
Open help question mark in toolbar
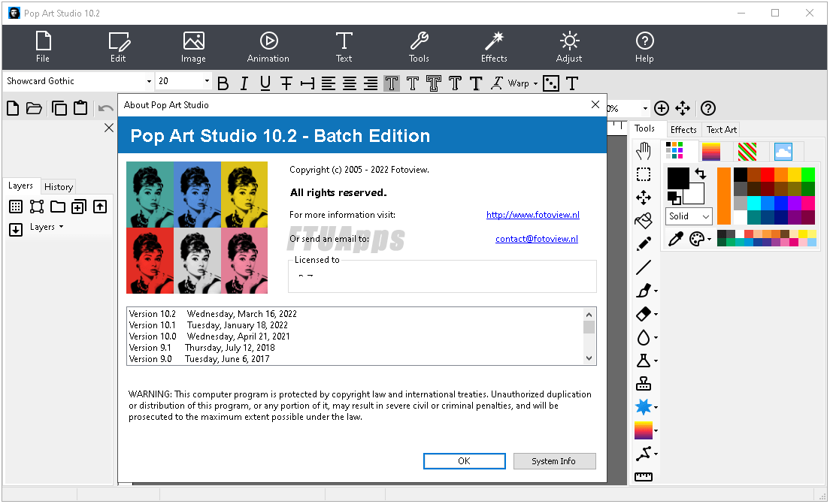[707, 108]
